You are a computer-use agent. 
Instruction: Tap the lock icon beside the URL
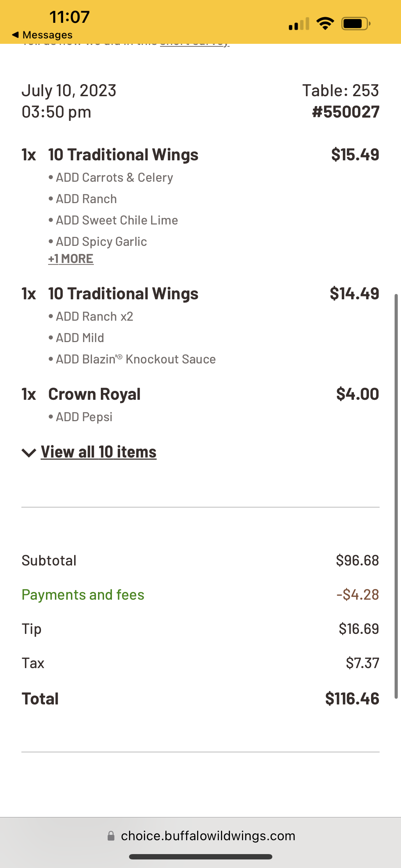coord(111,836)
